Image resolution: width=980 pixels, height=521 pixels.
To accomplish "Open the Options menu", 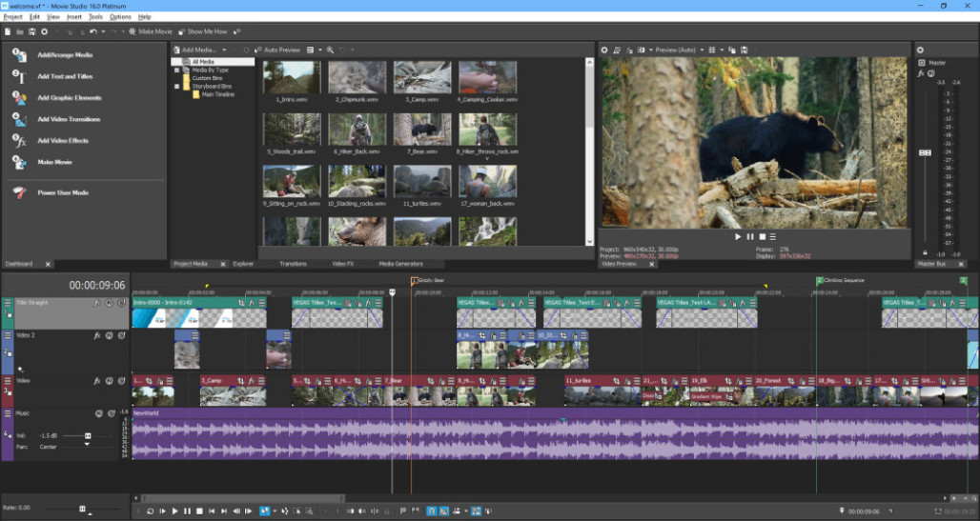I will (120, 17).
